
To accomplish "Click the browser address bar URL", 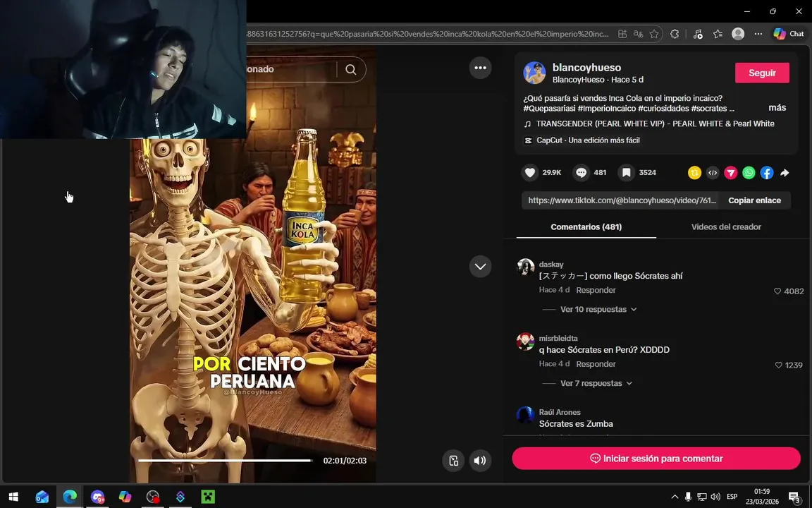I will [429, 34].
